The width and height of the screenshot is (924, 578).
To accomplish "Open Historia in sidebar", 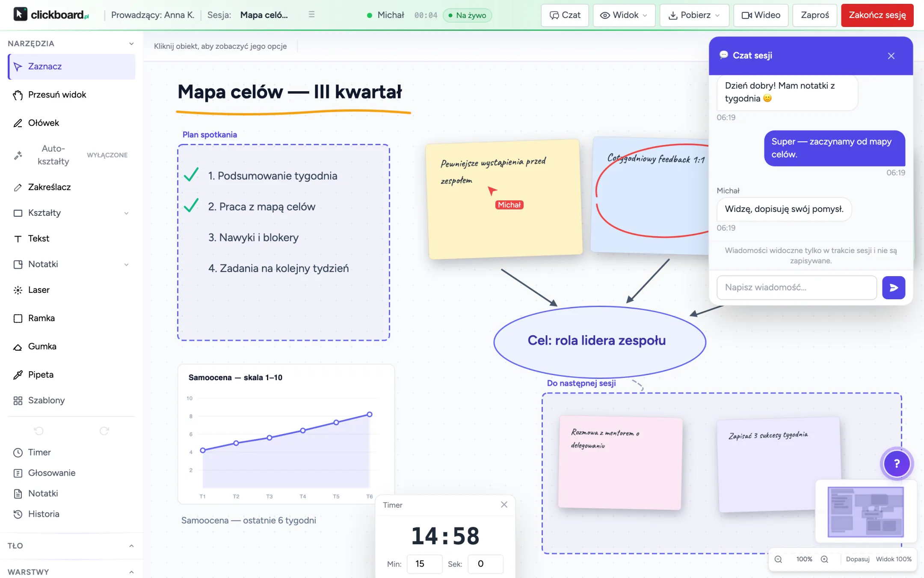I will 71,514.
